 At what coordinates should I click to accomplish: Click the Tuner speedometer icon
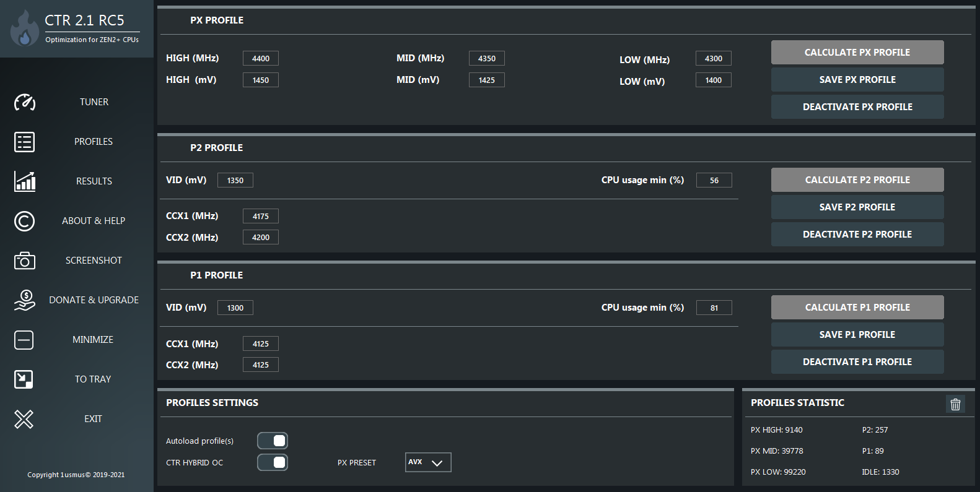(25, 102)
